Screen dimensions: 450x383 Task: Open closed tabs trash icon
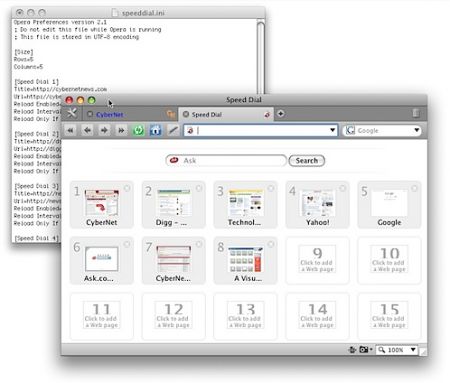[x=416, y=113]
